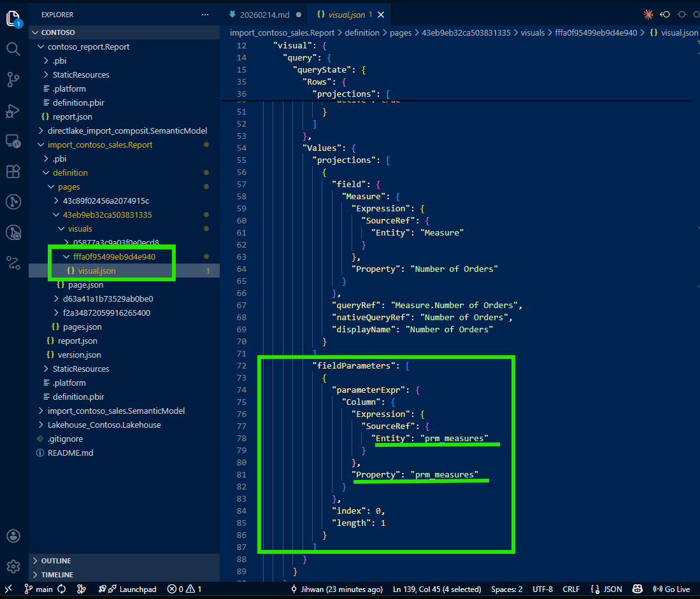Click Spaces: 2 indentation setting
This screenshot has height=599, width=700.
click(x=507, y=589)
